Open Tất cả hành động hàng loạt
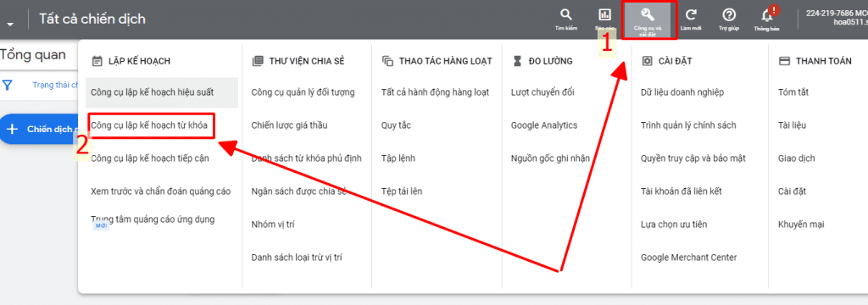Screen dimensions: 868x305 pos(435,92)
